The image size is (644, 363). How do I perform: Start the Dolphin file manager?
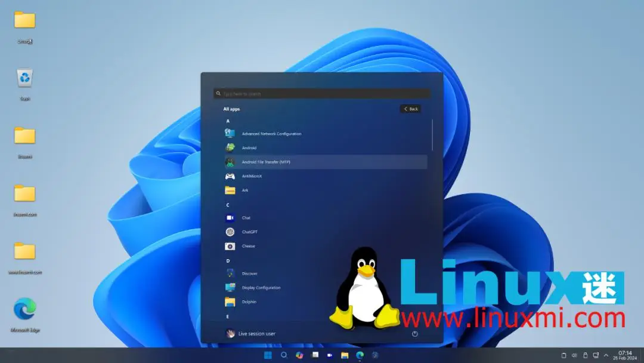click(248, 302)
